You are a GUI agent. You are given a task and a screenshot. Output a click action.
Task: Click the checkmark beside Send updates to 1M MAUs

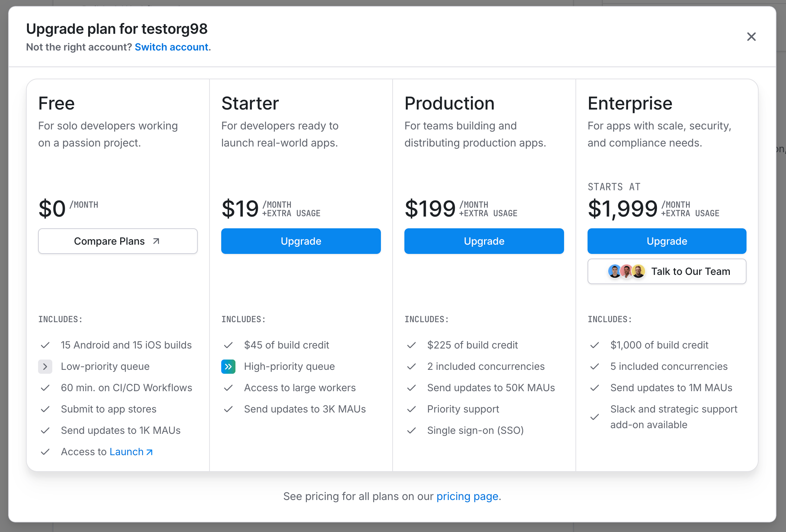point(595,388)
